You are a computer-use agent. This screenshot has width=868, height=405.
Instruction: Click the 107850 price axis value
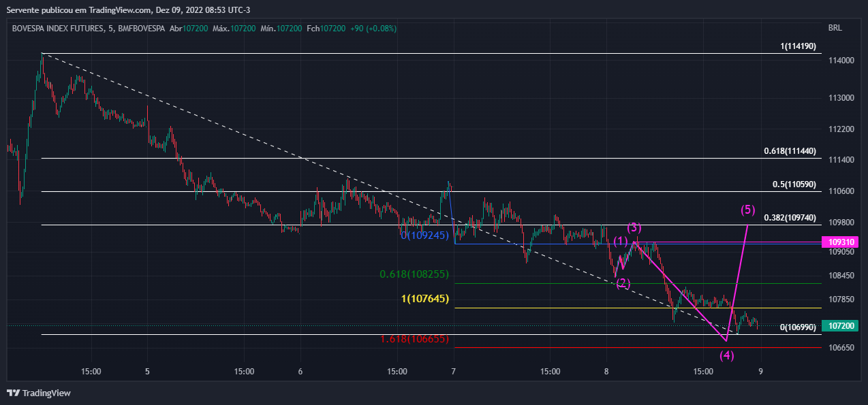click(840, 299)
